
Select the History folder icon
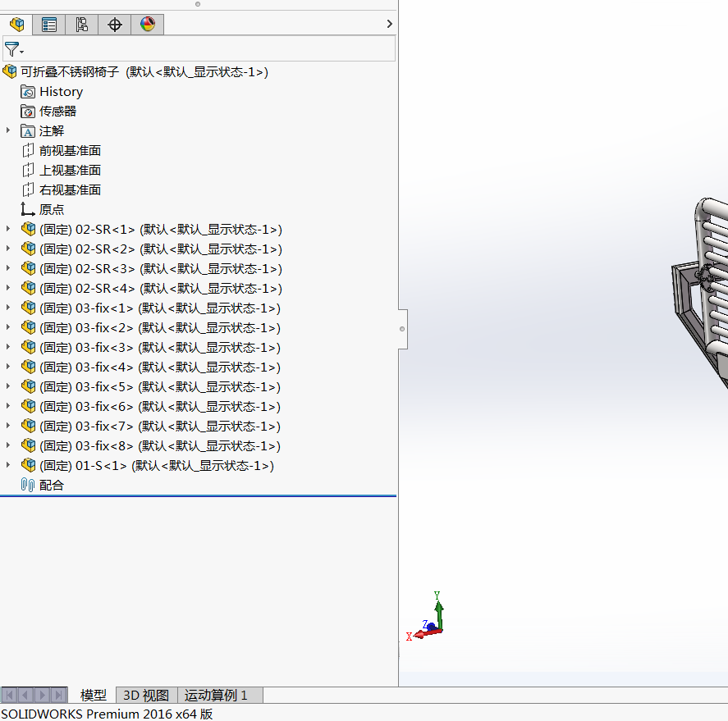pyautogui.click(x=28, y=92)
